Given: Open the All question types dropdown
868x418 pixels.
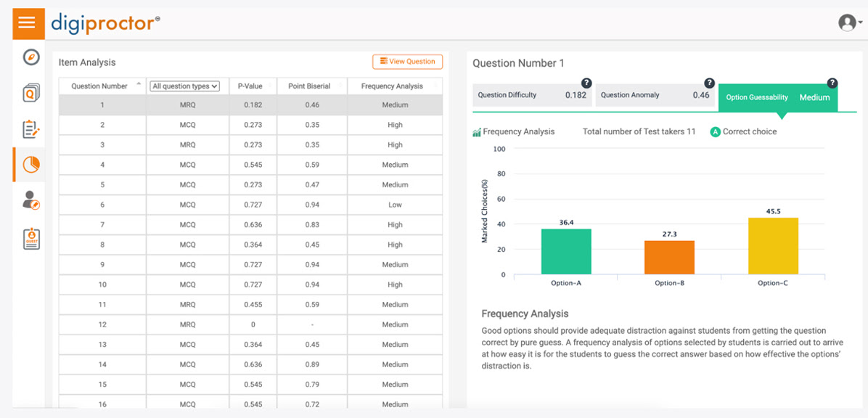Looking at the screenshot, I should point(184,86).
